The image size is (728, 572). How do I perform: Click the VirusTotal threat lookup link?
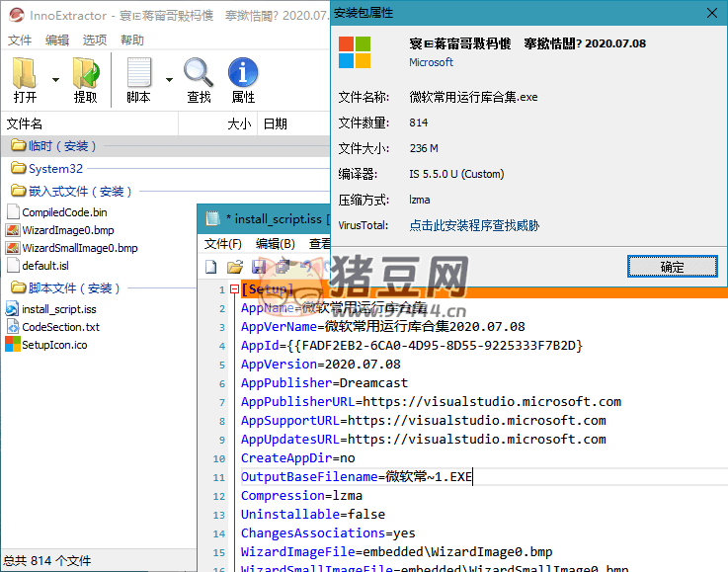(474, 225)
